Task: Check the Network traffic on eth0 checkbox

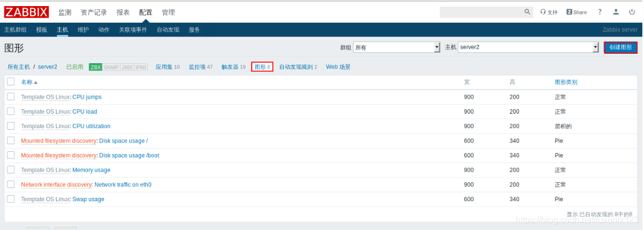Action: tap(11, 185)
